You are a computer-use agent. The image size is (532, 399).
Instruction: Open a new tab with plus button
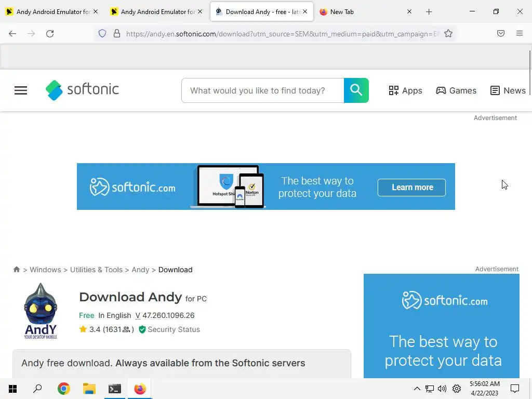(x=429, y=12)
